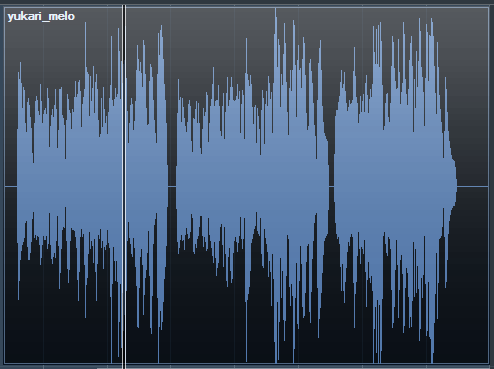The height and width of the screenshot is (369, 494).
Task: Place cursor in the second silent gap
Action: [x=331, y=187]
